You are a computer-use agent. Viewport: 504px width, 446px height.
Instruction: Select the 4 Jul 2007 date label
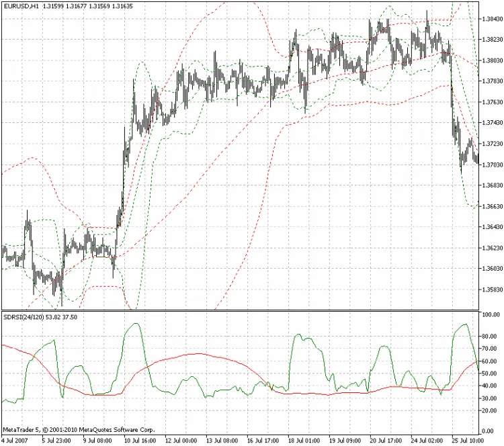tap(16, 441)
